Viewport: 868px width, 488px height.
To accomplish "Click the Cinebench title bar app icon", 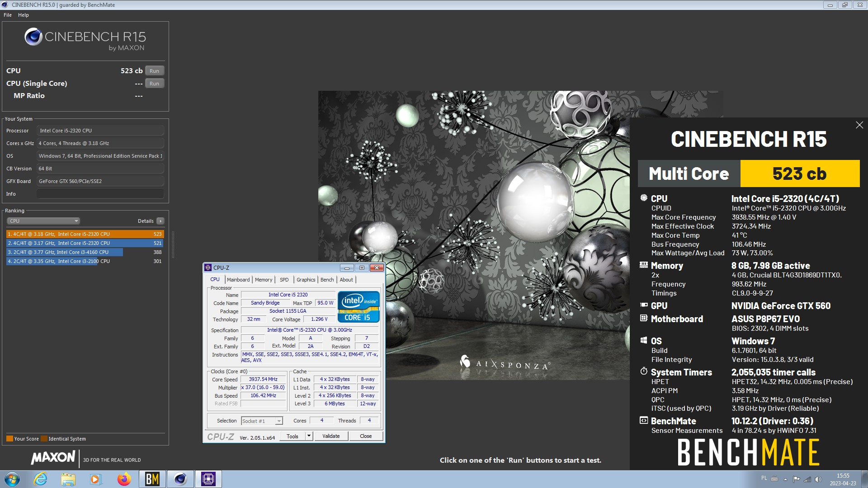I will 5,5.
